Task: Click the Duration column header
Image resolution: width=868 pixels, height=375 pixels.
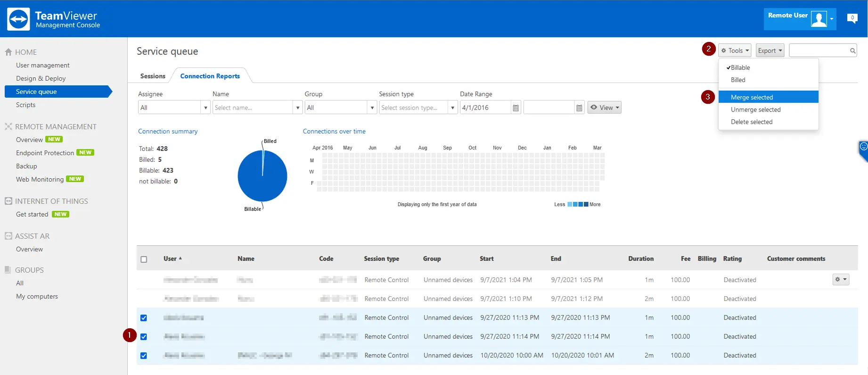Action: click(x=641, y=258)
